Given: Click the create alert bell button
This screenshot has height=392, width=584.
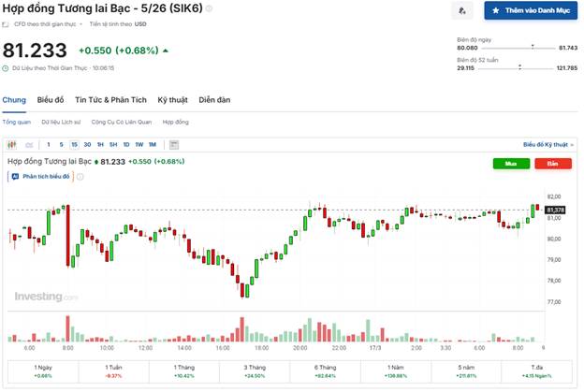Looking at the screenshot, I should (x=460, y=11).
